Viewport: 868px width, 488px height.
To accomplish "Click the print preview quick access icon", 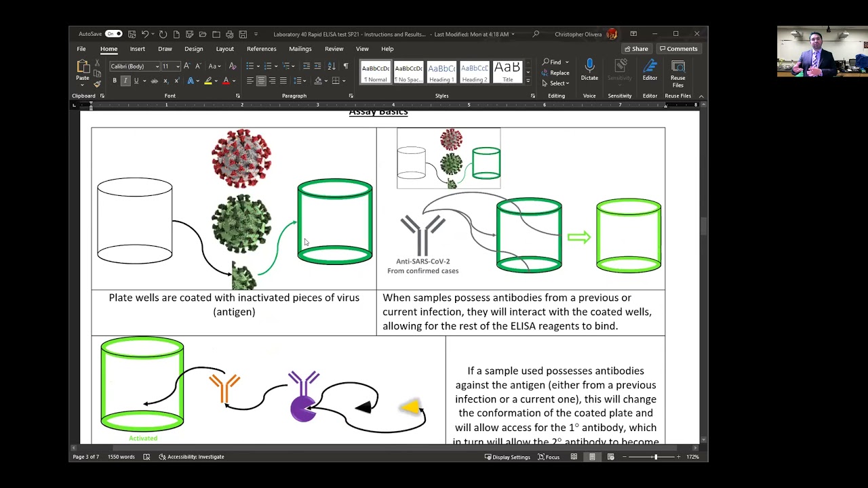I will click(229, 34).
